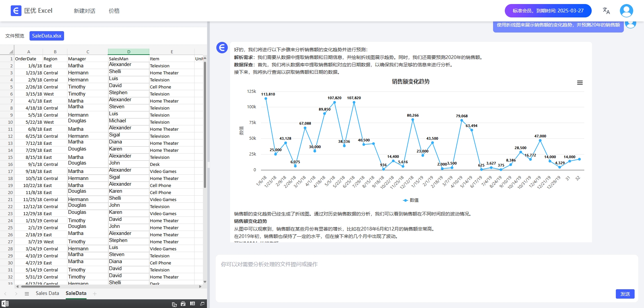Click the 113,810 data point label in the chart
Screen dimensions: 644x308
point(268,94)
